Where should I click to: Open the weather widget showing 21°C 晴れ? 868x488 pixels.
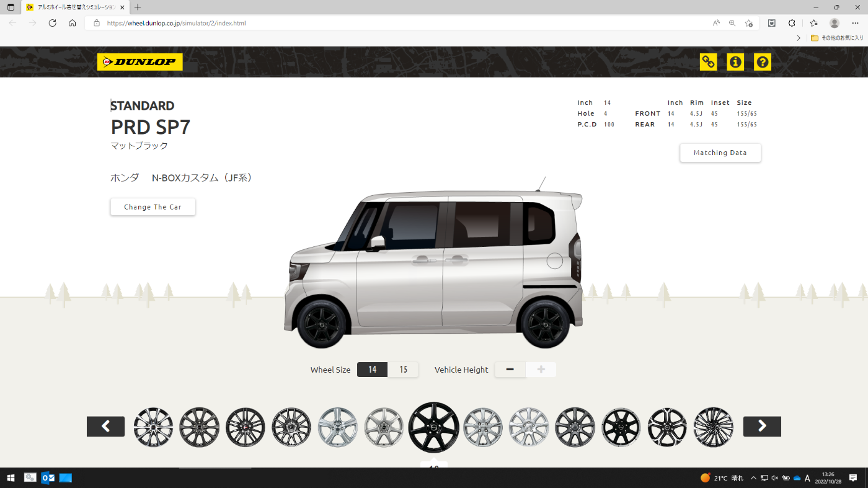click(x=722, y=478)
